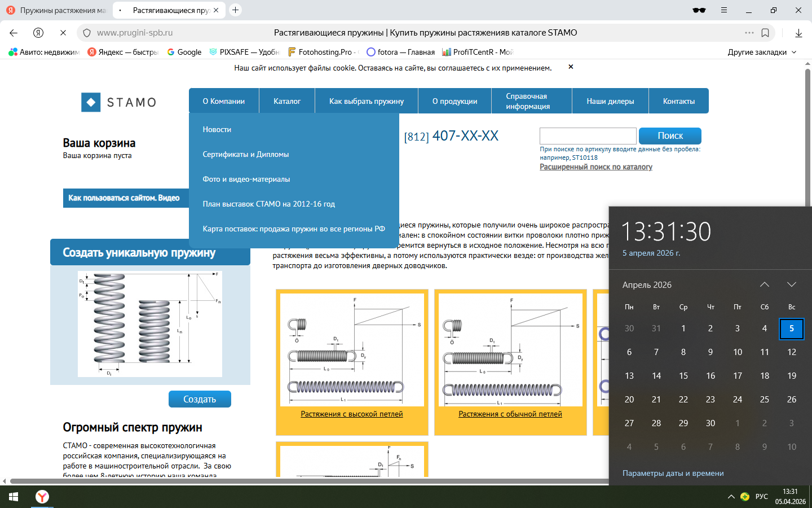The image size is (812, 508).
Task: Select highlighted date 5 in the calendar
Action: coord(792,329)
